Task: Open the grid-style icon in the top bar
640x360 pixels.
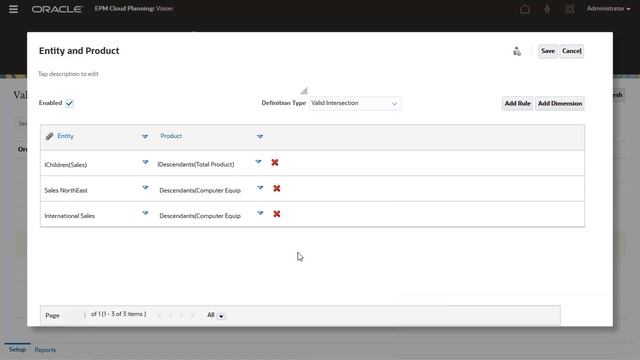Action: 570,9
